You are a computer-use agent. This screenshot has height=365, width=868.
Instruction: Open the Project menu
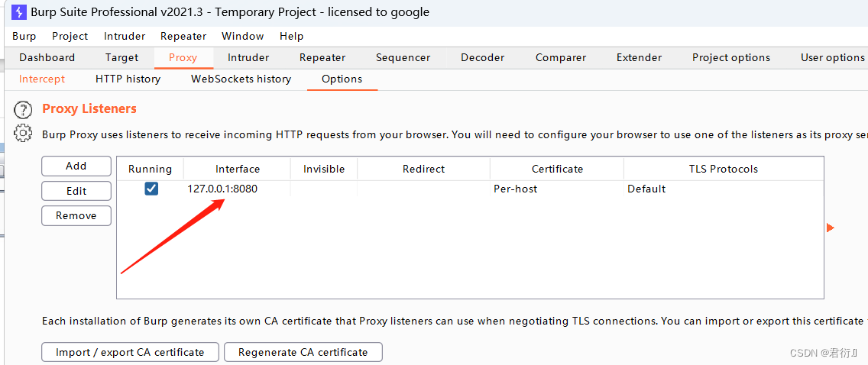click(x=70, y=36)
